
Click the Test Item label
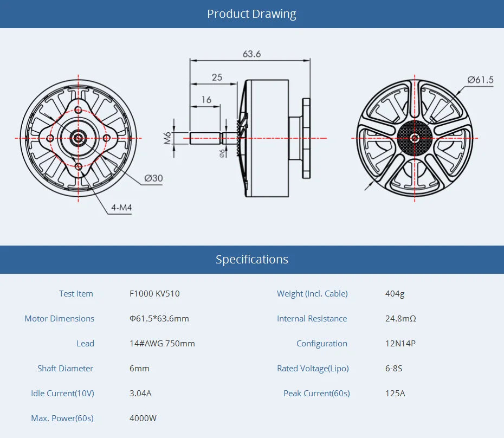tap(76, 294)
